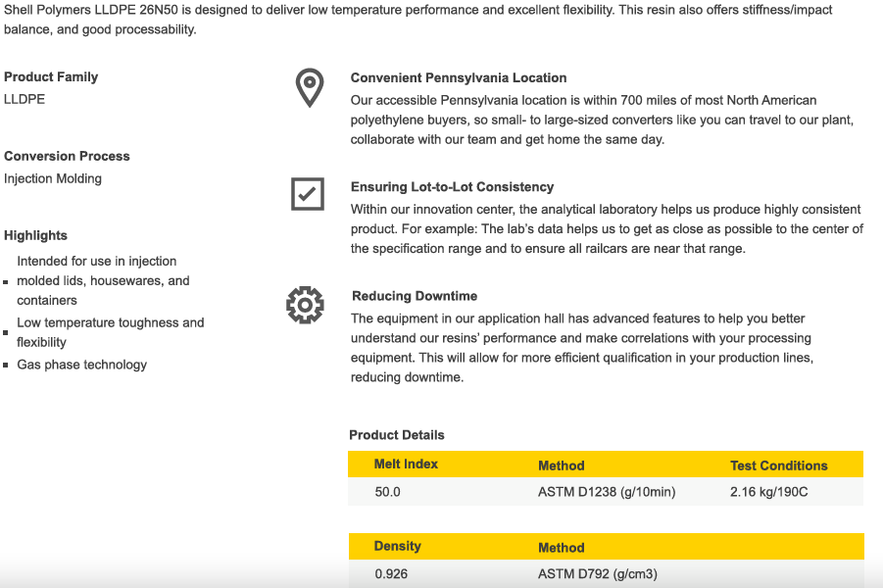Image resolution: width=883 pixels, height=588 pixels.
Task: Click the gear icon beside Reducing Downtime
Action: click(305, 305)
